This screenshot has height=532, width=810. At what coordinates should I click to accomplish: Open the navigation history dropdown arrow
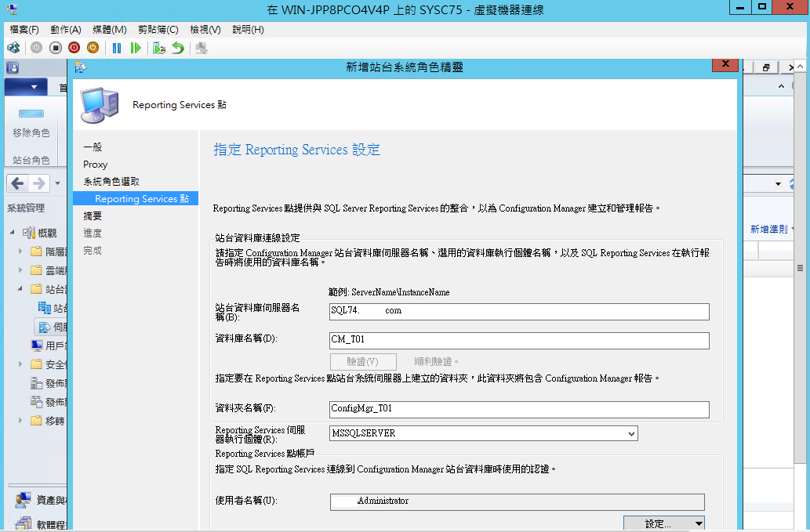pos(57,183)
